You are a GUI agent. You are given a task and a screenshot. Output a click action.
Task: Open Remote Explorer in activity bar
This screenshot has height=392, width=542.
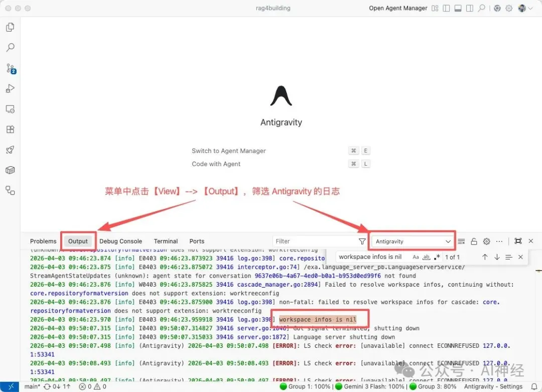[x=10, y=109]
